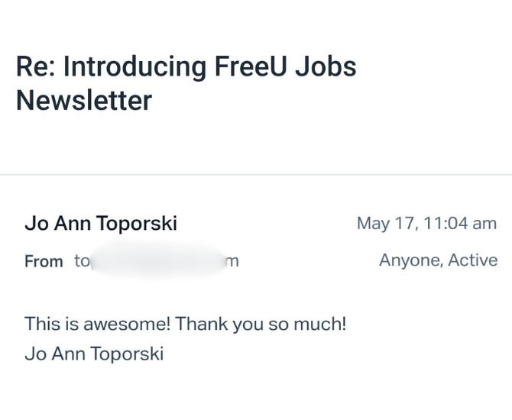Select the bold sender name Jo Ann Toporski
The image size is (512, 420).
click(101, 223)
